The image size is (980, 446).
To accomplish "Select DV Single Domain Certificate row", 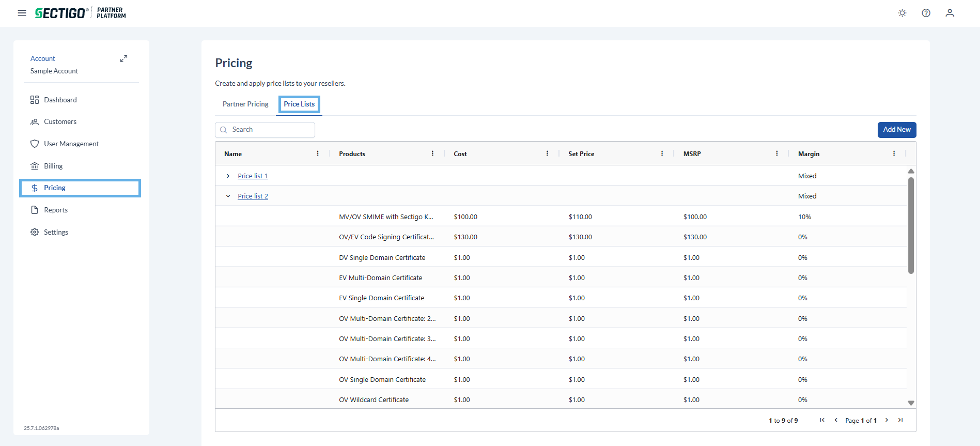I will 561,257.
